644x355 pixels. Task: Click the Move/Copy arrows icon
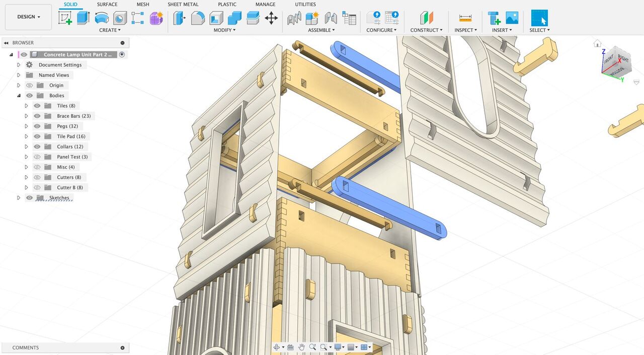(x=271, y=19)
